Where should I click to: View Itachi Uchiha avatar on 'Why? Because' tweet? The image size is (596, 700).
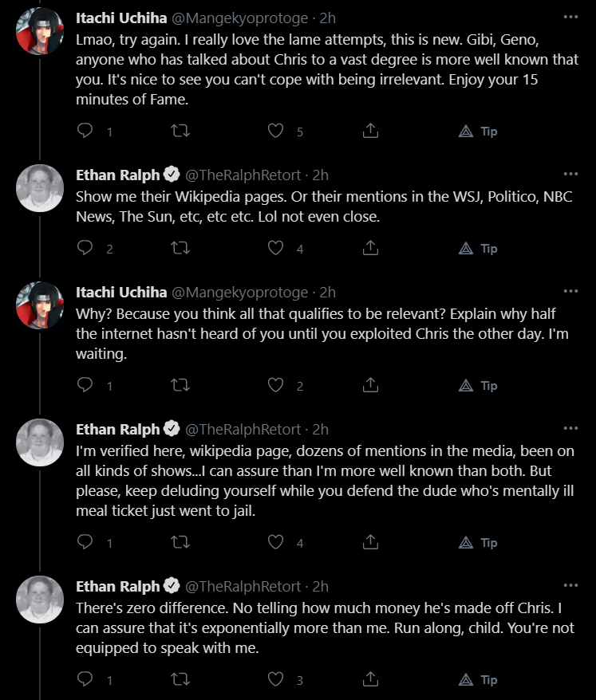[x=40, y=305]
